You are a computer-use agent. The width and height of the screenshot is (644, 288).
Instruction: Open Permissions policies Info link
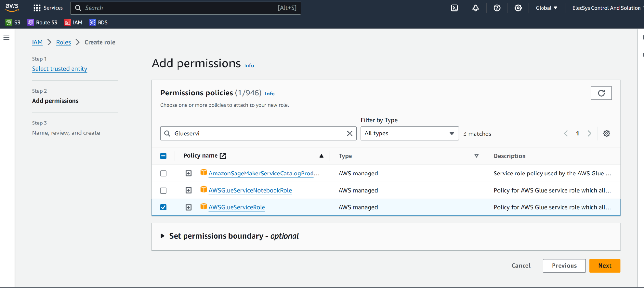pos(270,94)
